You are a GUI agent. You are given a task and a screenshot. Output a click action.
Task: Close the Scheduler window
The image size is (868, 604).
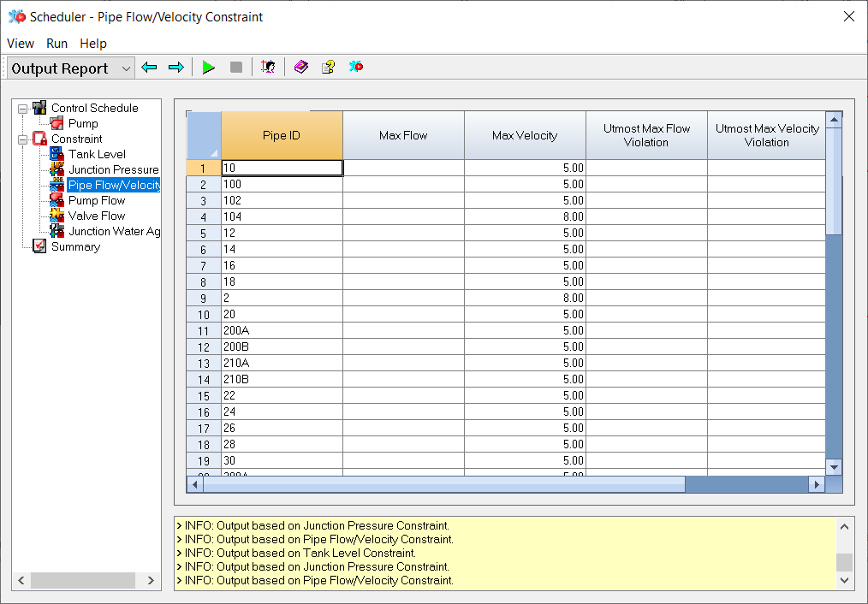pyautogui.click(x=849, y=16)
